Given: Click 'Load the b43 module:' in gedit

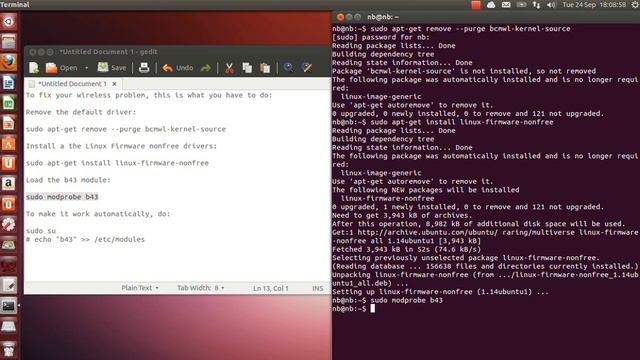Looking at the screenshot, I should pos(68,180).
